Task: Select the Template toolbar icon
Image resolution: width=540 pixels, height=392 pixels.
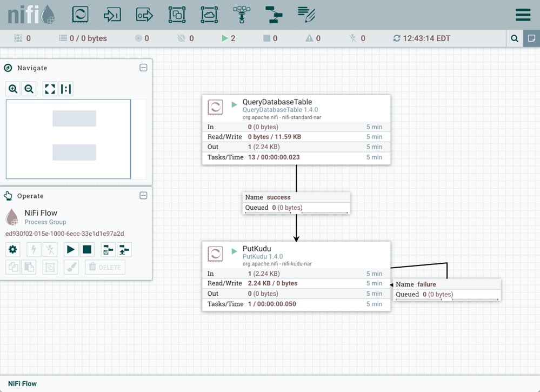Action: click(274, 15)
